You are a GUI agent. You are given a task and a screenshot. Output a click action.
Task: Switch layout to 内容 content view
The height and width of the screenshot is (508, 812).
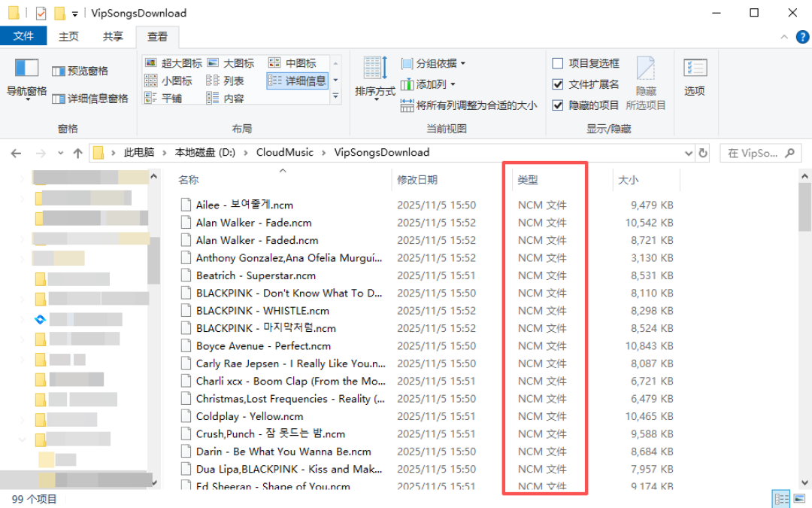click(226, 99)
